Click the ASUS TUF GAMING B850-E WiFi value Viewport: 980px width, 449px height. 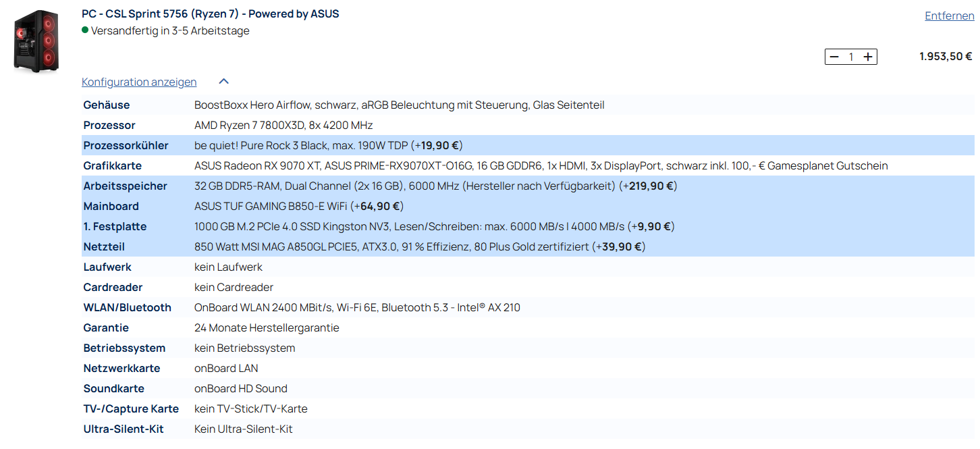299,206
